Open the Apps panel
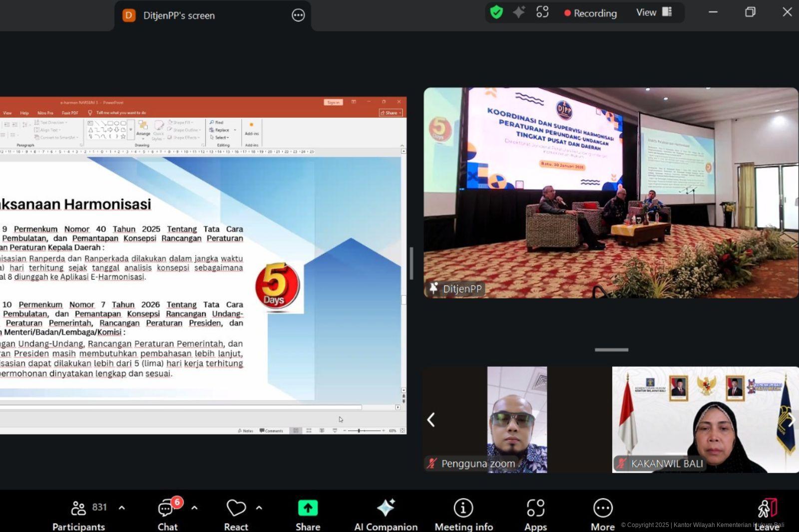The width and height of the screenshot is (799, 532). point(535,515)
